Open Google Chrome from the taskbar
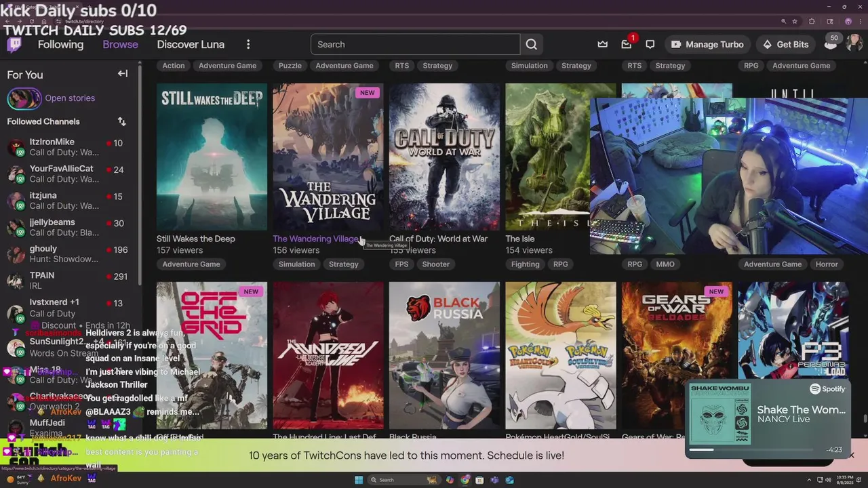The height and width of the screenshot is (488, 868). 465,480
